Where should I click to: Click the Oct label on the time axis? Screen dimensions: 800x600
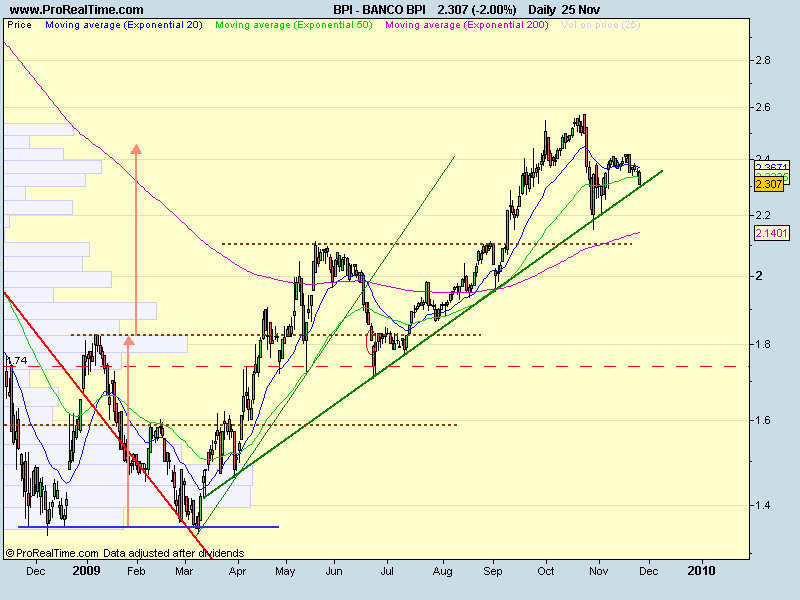pos(545,571)
